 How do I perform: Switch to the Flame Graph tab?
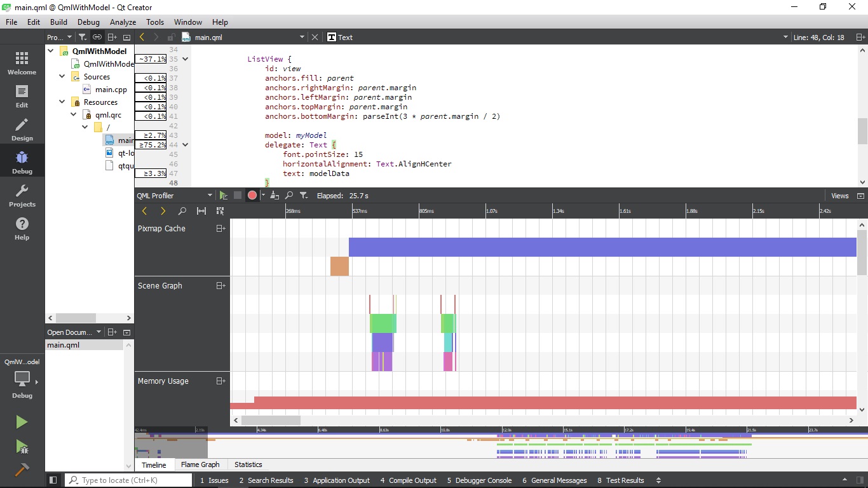coord(200,464)
